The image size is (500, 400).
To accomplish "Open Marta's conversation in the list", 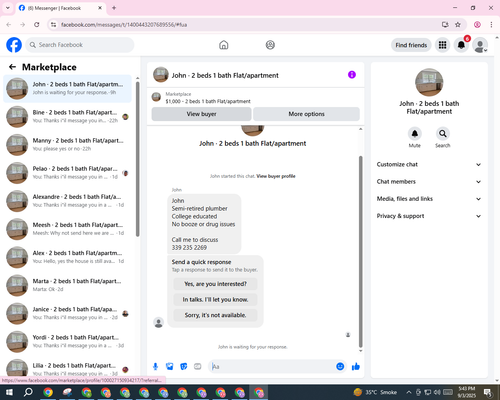I will click(x=67, y=285).
